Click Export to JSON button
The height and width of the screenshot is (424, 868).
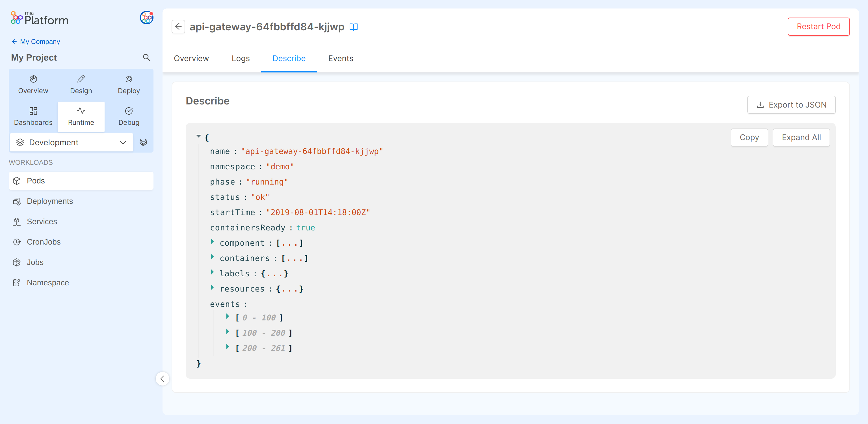coord(791,104)
